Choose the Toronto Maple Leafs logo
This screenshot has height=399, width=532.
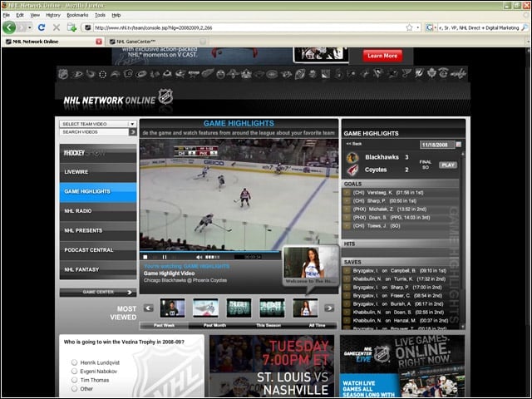click(x=431, y=73)
